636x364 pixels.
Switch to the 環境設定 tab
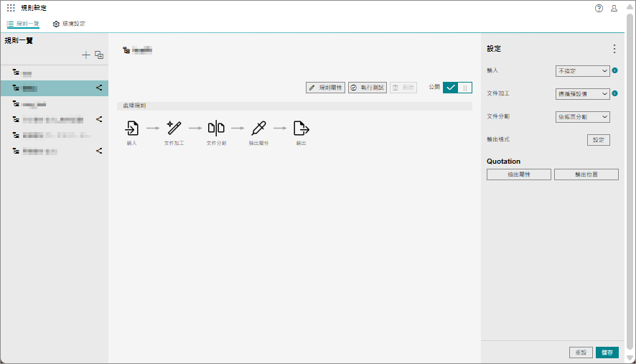(69, 24)
